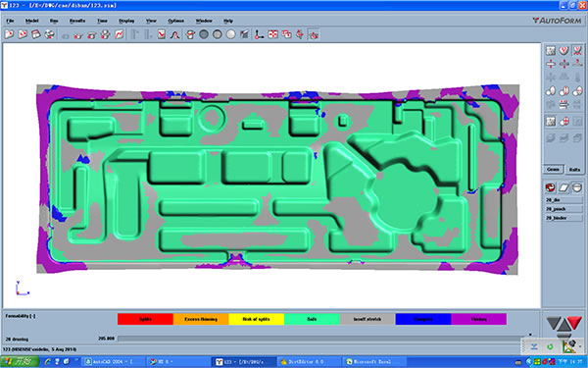This screenshot has width=588, height=368.
Task: Click the crossed-out V icon in right panel
Action: [577, 50]
